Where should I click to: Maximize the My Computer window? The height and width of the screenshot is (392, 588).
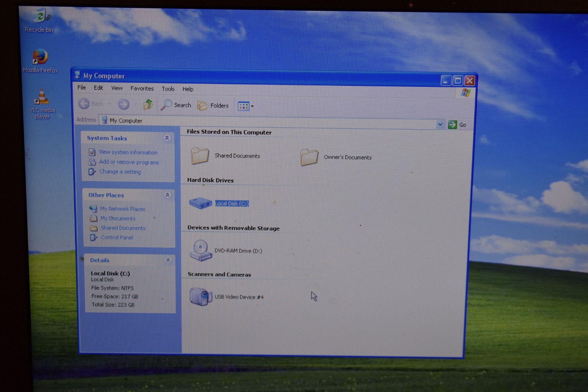coord(458,80)
